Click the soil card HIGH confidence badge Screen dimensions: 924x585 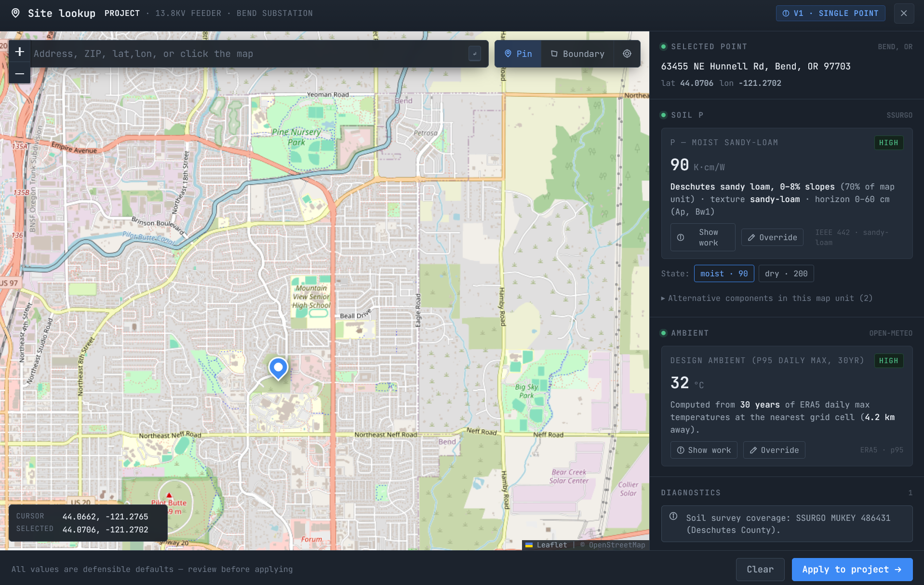889,143
